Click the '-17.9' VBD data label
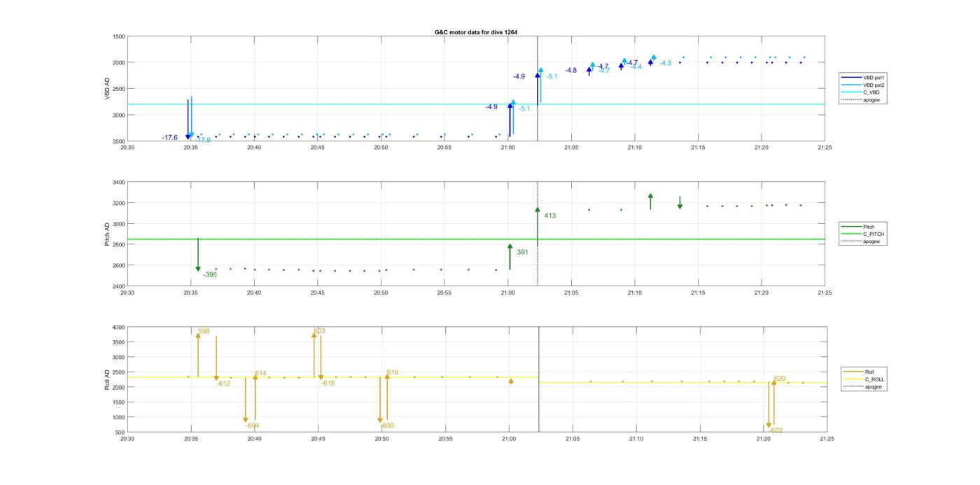Viewport: 980px width, 485px height. 203,141
